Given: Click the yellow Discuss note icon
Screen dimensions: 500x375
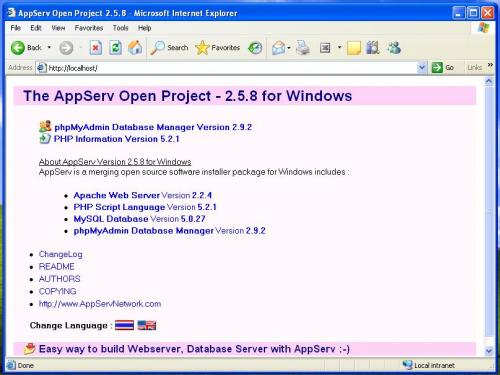Looking at the screenshot, I should coord(354,48).
